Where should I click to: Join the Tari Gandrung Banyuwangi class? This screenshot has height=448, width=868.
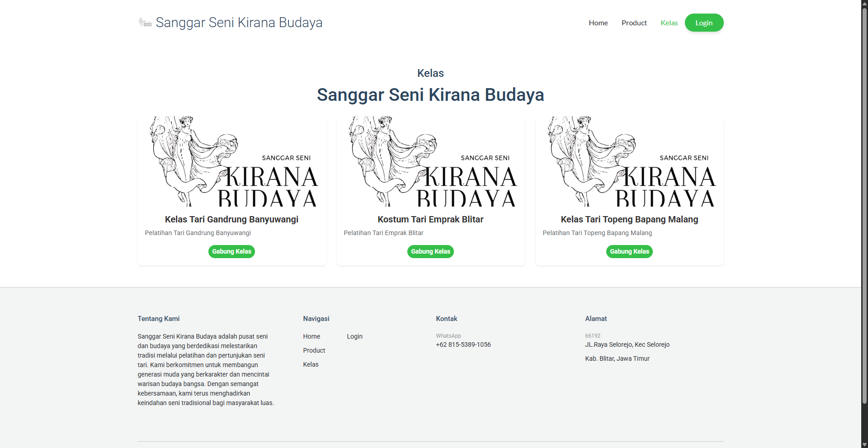click(x=231, y=251)
